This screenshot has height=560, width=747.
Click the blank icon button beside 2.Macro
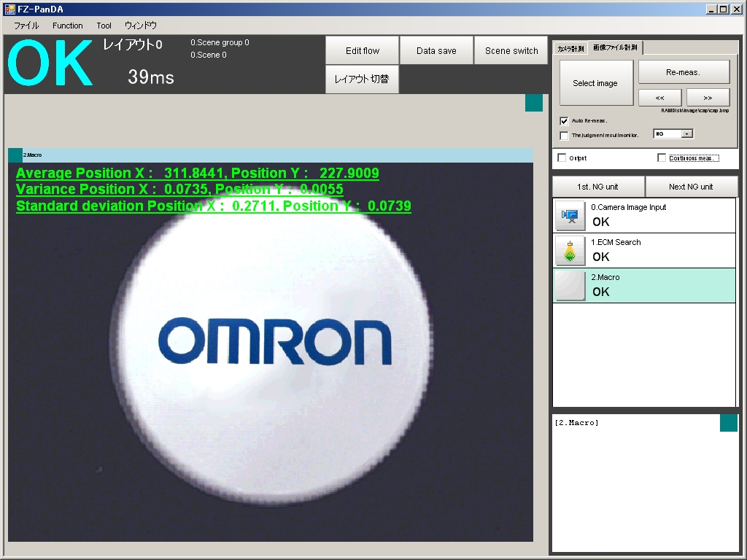pyautogui.click(x=570, y=286)
